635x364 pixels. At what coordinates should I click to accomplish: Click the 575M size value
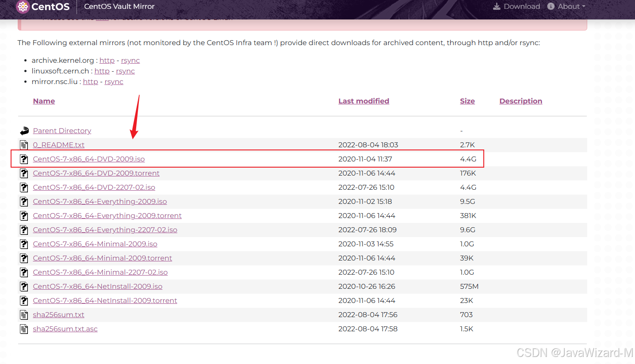[469, 287]
